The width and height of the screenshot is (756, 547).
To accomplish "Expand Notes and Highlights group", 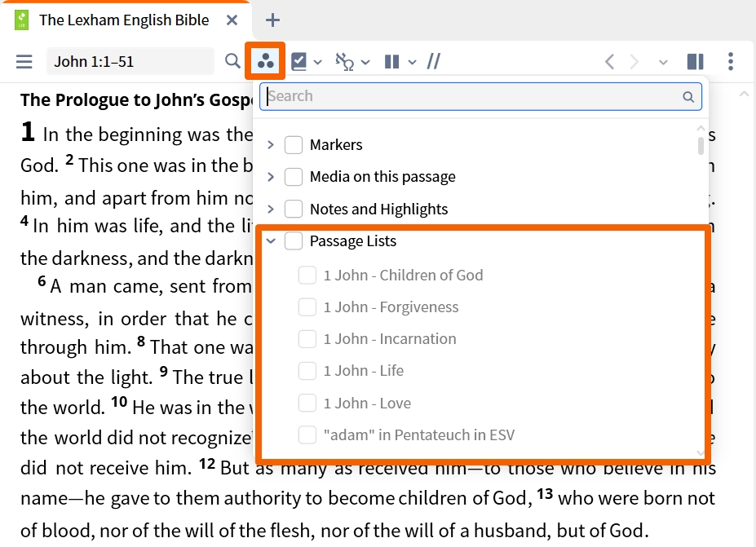I will (x=271, y=210).
